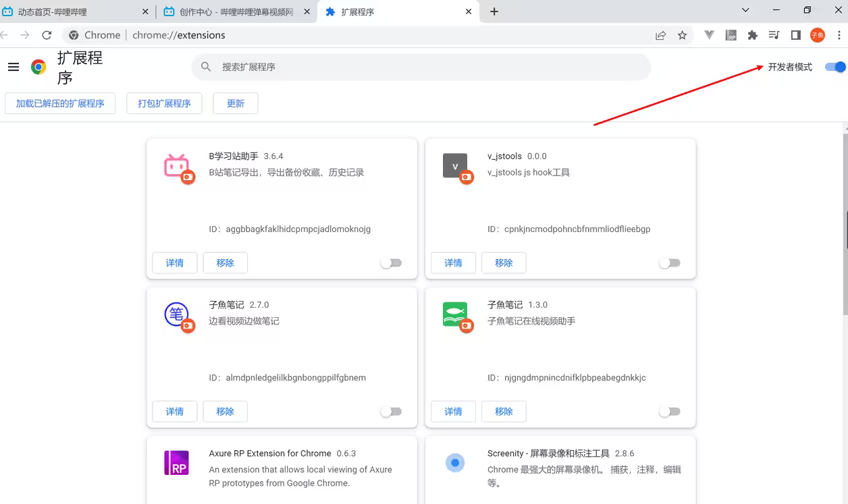
Task: Click the "Screenity - 屏幕录像和标注工具" title
Action: coord(548,453)
